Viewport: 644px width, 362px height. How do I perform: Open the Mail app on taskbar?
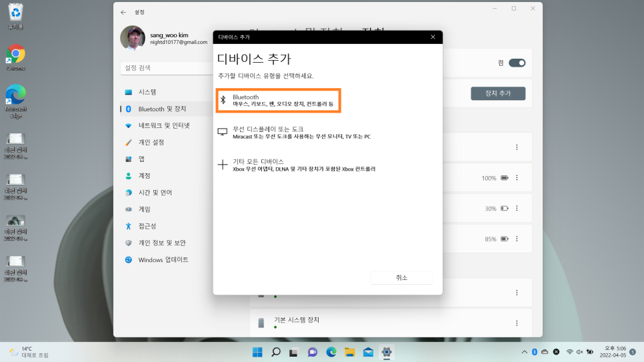(368, 352)
